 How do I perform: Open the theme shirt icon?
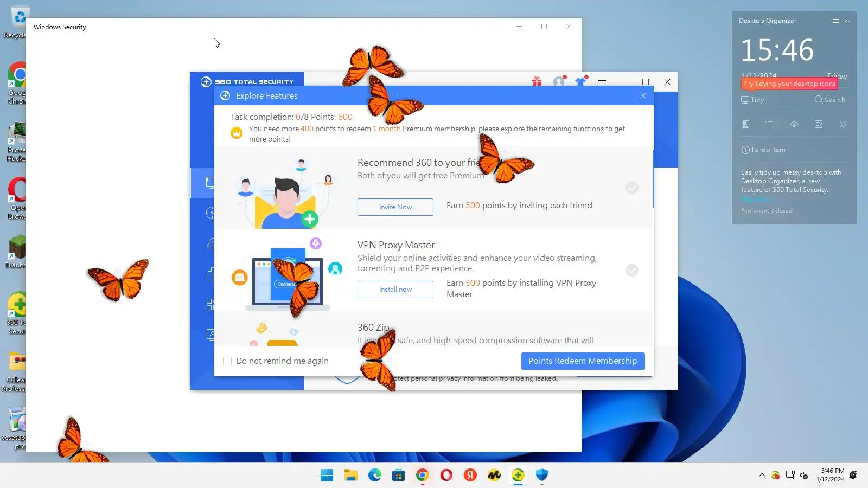tap(581, 82)
